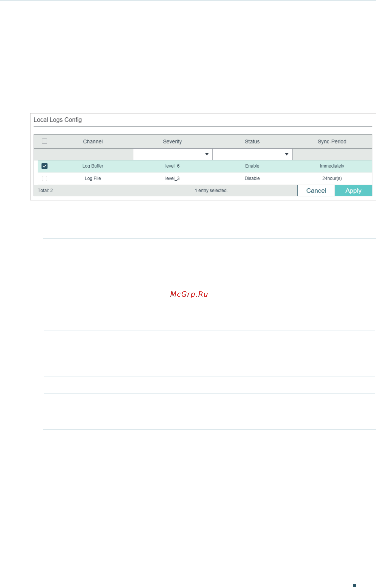Click the Local Logs Config heading
The image size is (376, 588).
[58, 120]
